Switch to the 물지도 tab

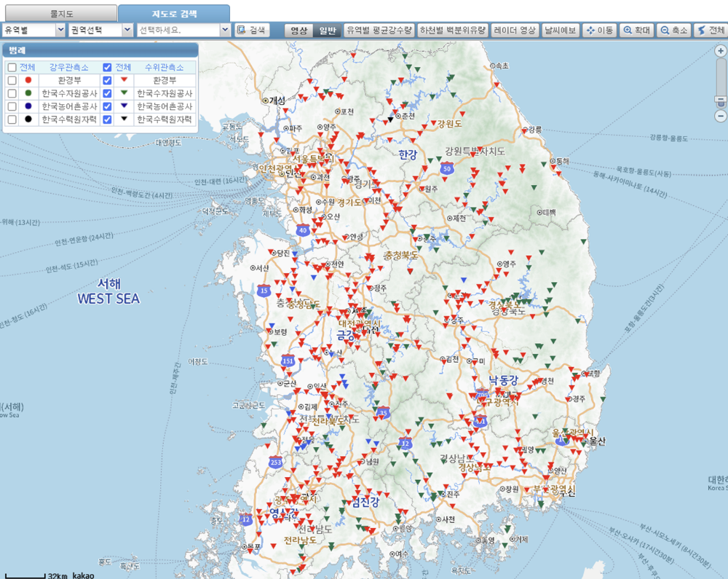click(x=61, y=13)
